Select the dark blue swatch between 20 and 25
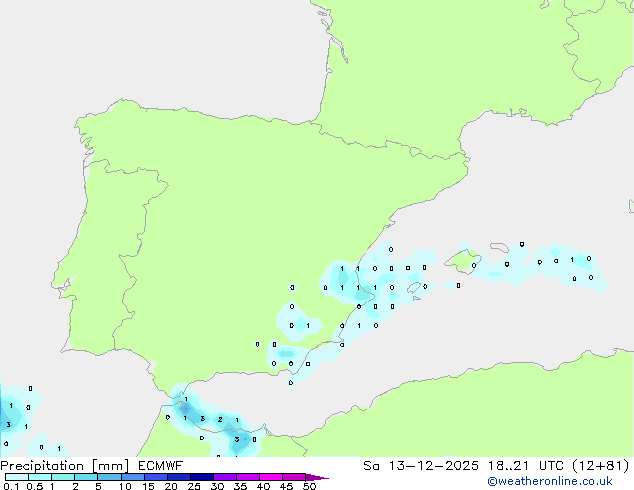634x490 pixels. 179,477
